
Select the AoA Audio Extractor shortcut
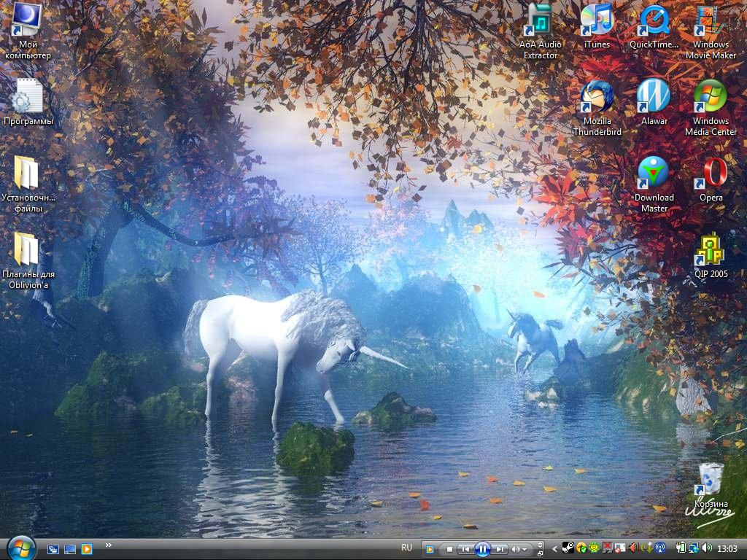[x=541, y=31]
